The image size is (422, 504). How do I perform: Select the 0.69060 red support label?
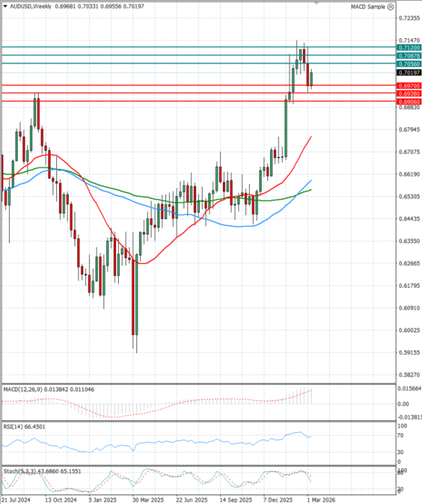click(409, 101)
